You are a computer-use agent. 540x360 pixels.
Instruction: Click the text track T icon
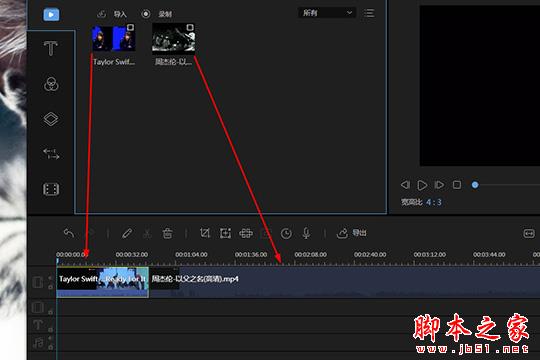(x=38, y=325)
